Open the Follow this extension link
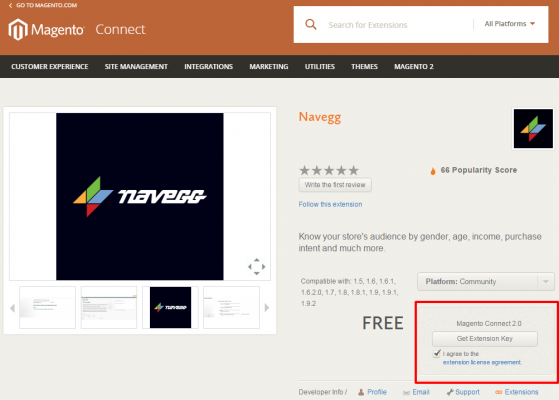Screen dimensions: 559x400 (330, 204)
